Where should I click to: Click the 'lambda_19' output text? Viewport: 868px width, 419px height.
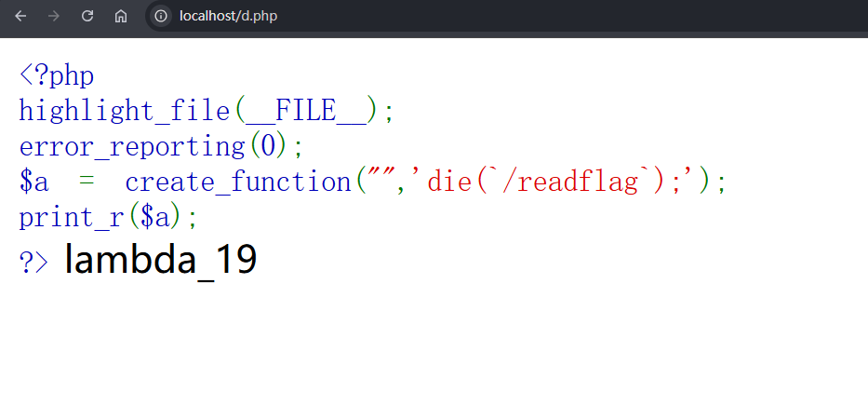pos(161,260)
